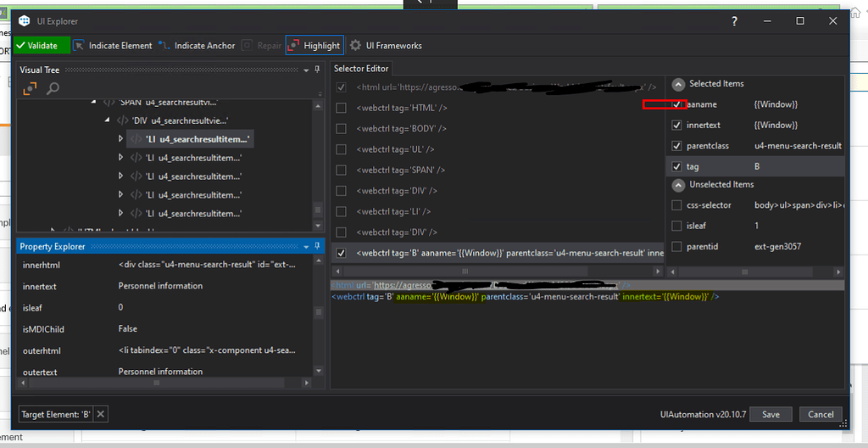Image resolution: width=868 pixels, height=448 pixels.
Task: Click the Cancel button
Action: (x=821, y=414)
